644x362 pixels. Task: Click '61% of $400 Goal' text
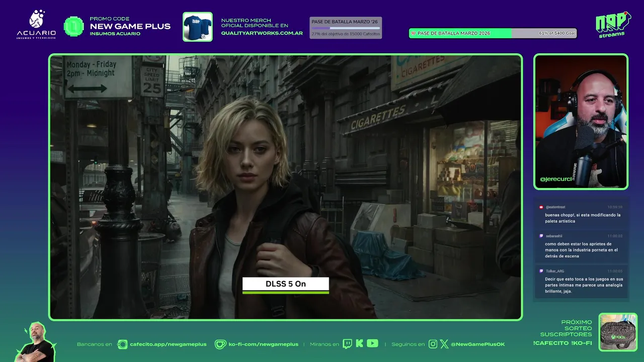[556, 33]
